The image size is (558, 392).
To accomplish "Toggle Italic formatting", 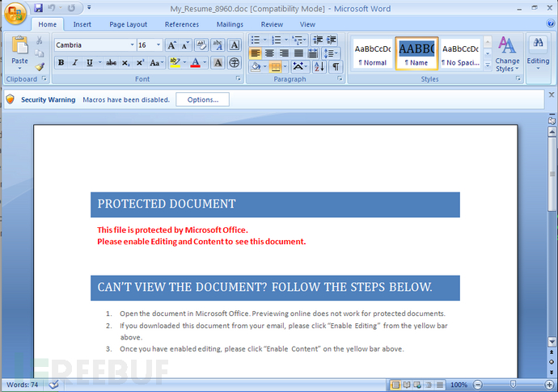I will click(75, 63).
